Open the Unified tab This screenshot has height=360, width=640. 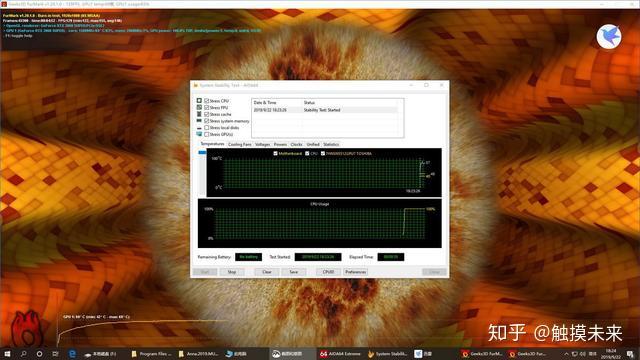(x=313, y=144)
